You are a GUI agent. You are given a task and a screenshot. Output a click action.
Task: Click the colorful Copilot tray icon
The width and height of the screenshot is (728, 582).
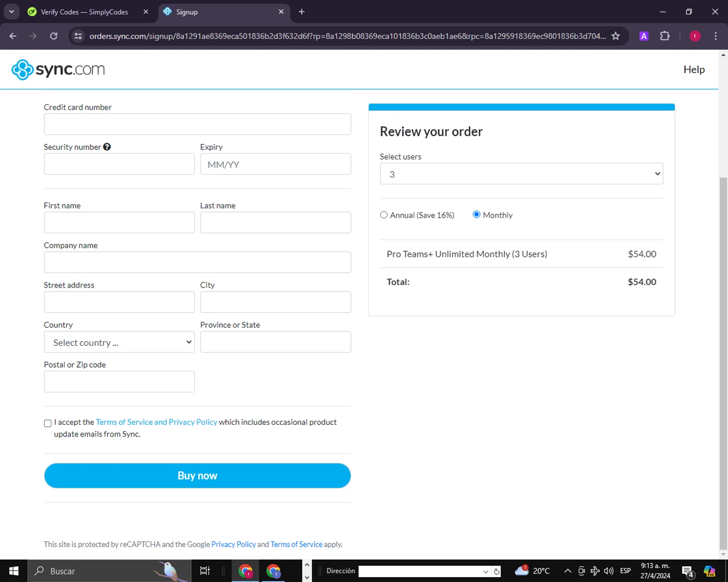710,571
